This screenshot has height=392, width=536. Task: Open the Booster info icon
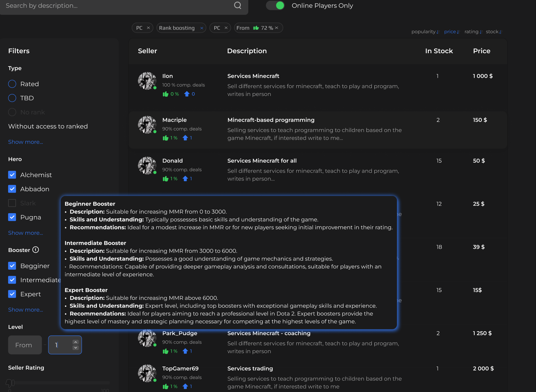point(36,250)
